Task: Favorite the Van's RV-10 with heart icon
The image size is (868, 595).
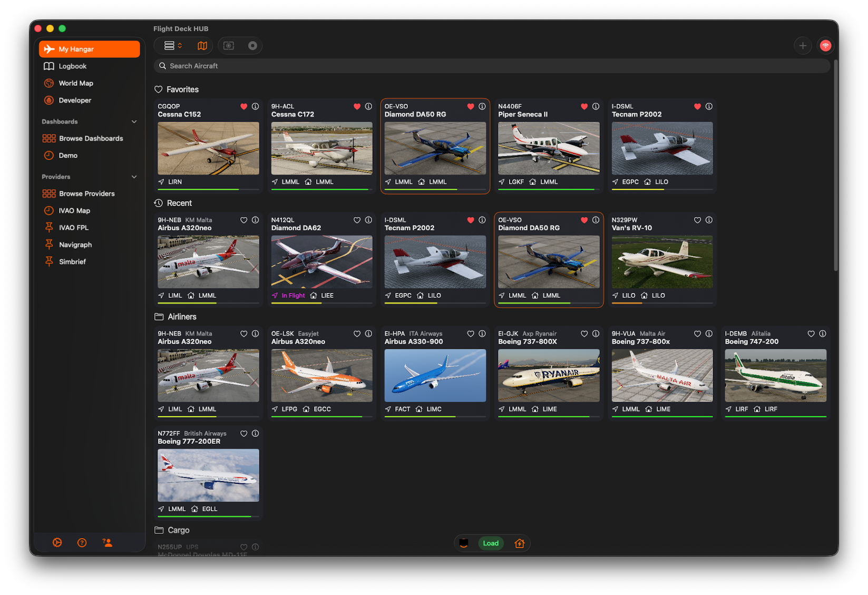Action: (697, 220)
